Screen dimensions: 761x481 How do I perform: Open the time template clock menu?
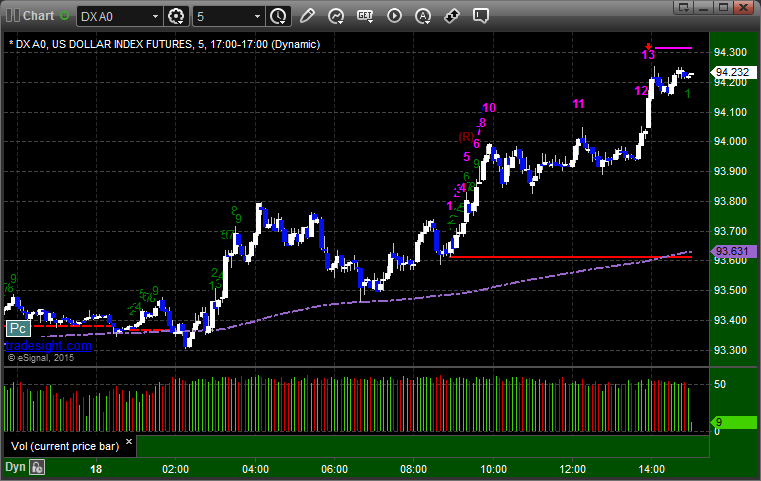click(279, 17)
